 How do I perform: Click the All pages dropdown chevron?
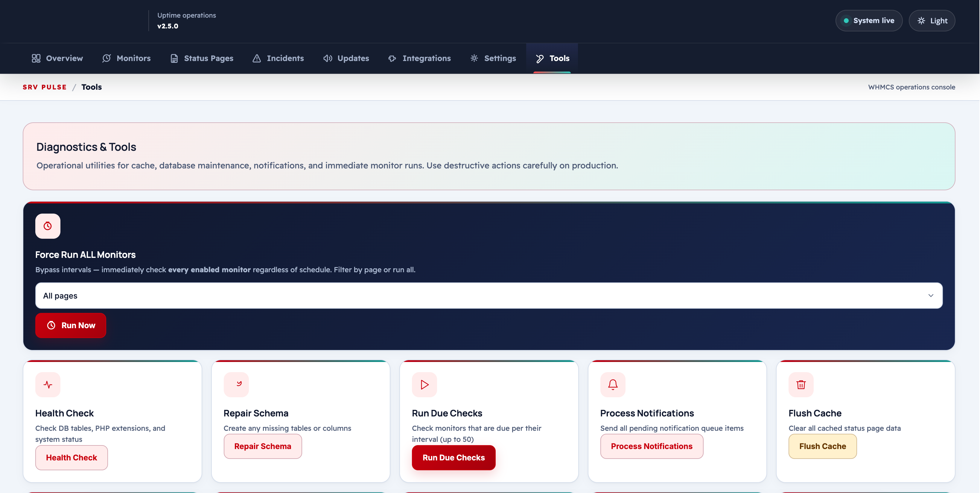[x=931, y=296]
